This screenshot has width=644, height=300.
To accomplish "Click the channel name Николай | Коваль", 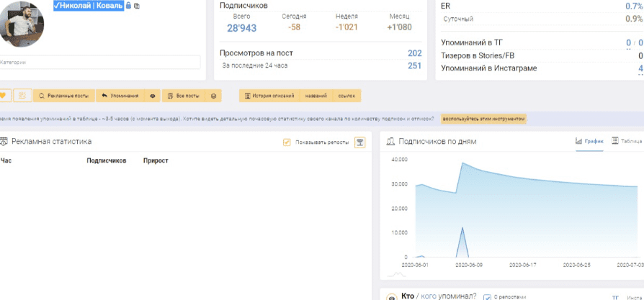I will coord(89,6).
